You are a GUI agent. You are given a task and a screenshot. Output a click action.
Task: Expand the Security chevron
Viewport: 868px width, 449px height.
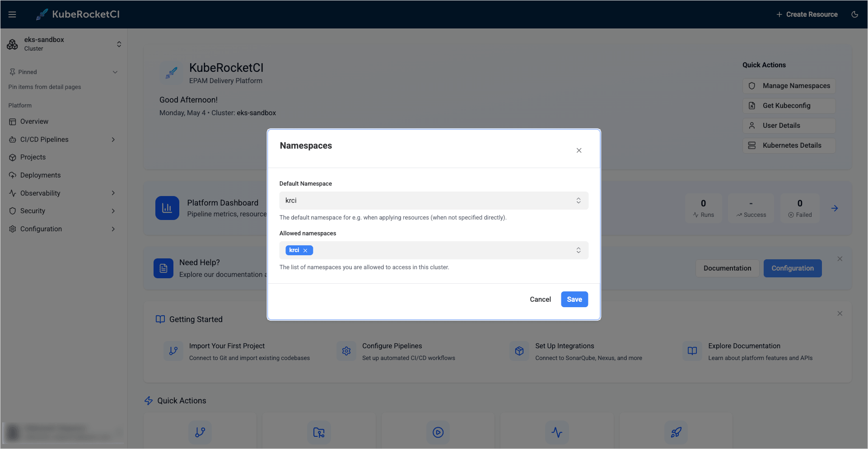pos(113,211)
